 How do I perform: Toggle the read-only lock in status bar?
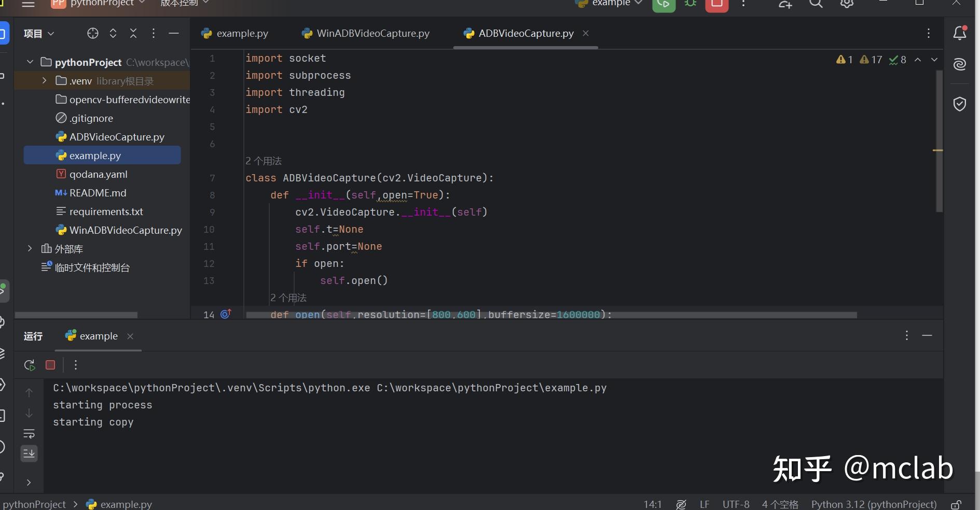point(956,504)
